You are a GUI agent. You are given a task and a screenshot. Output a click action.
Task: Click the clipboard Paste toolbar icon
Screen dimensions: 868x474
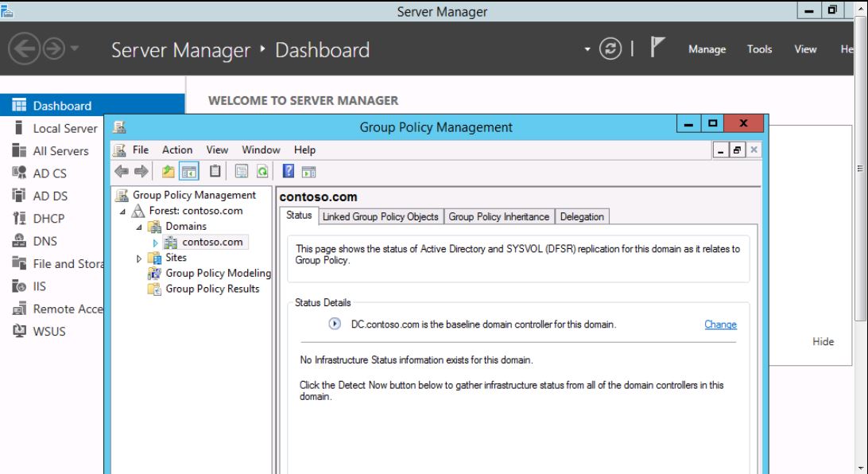click(215, 171)
